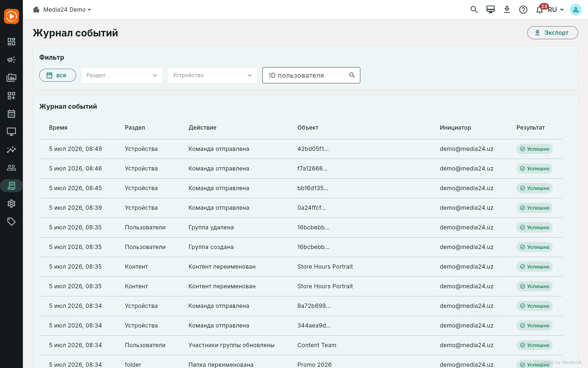Click the 5 июл 2026, 08:46 time cell
Viewport: 588px width, 368px height.
(75, 168)
